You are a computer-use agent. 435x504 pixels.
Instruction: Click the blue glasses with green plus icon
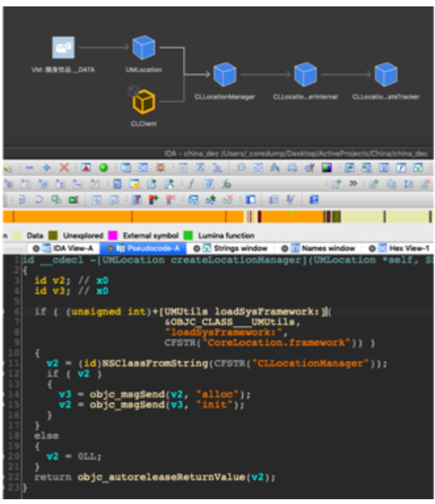(x=211, y=199)
